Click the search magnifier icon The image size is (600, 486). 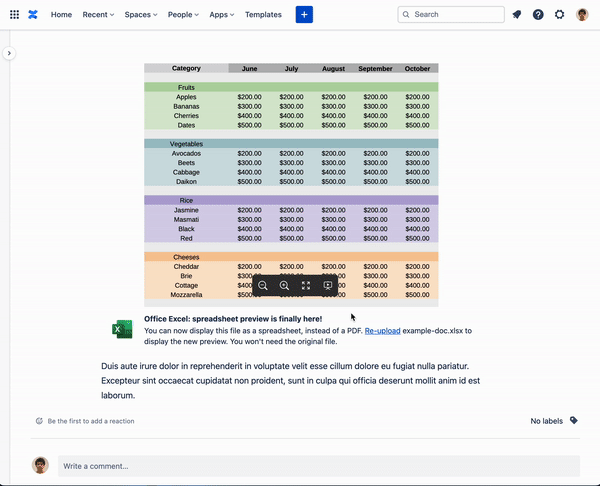click(406, 15)
